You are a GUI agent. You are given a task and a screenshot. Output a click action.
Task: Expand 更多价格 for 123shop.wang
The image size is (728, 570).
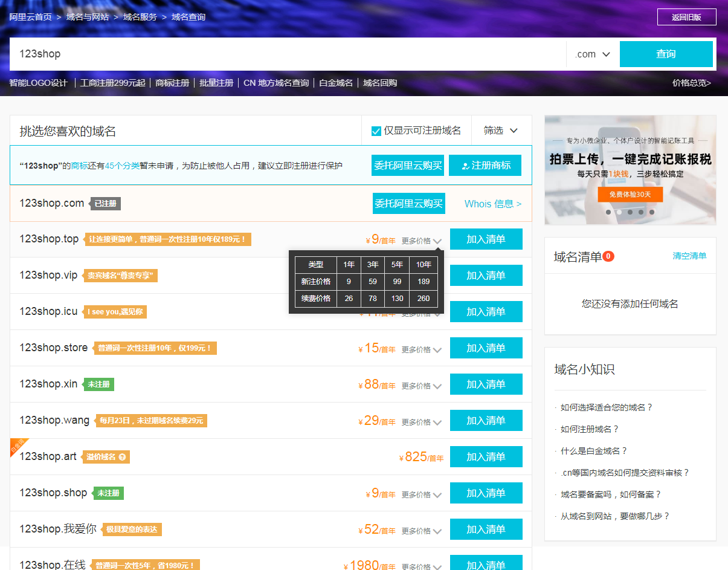pos(422,422)
